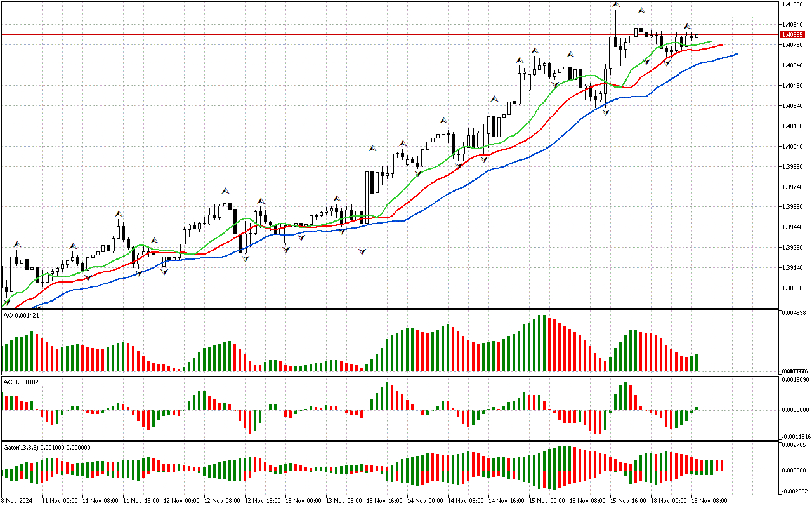Click the 1.40190 price axis label

click(x=792, y=126)
